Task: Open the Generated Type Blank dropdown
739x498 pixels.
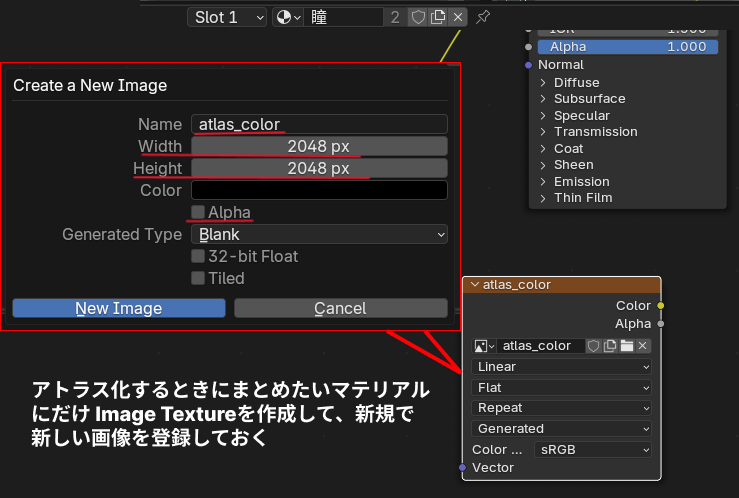Action: (x=319, y=234)
